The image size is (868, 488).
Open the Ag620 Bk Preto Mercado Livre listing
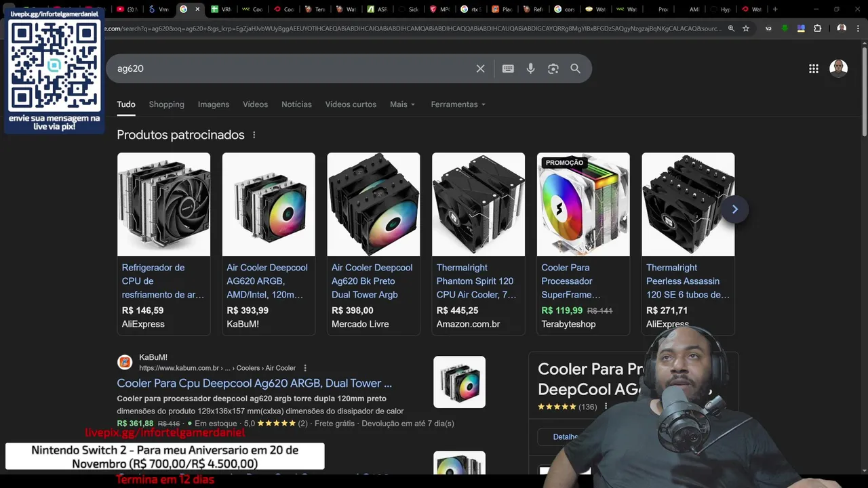[x=372, y=281]
